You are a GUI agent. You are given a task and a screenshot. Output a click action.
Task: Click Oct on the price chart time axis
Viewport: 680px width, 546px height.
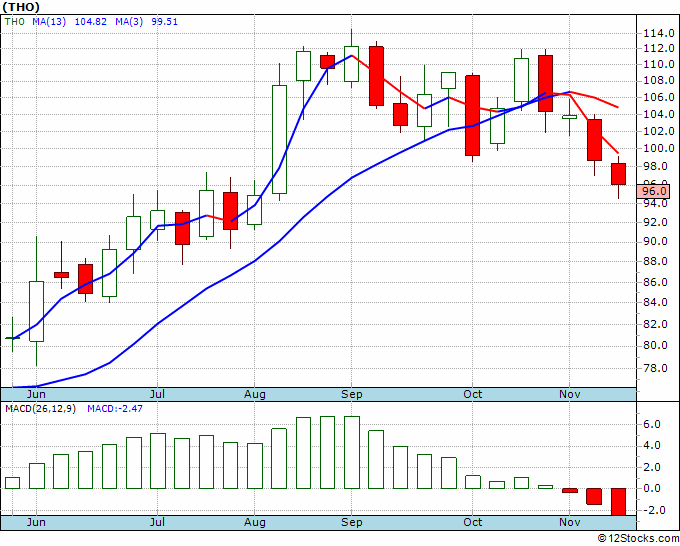[472, 395]
